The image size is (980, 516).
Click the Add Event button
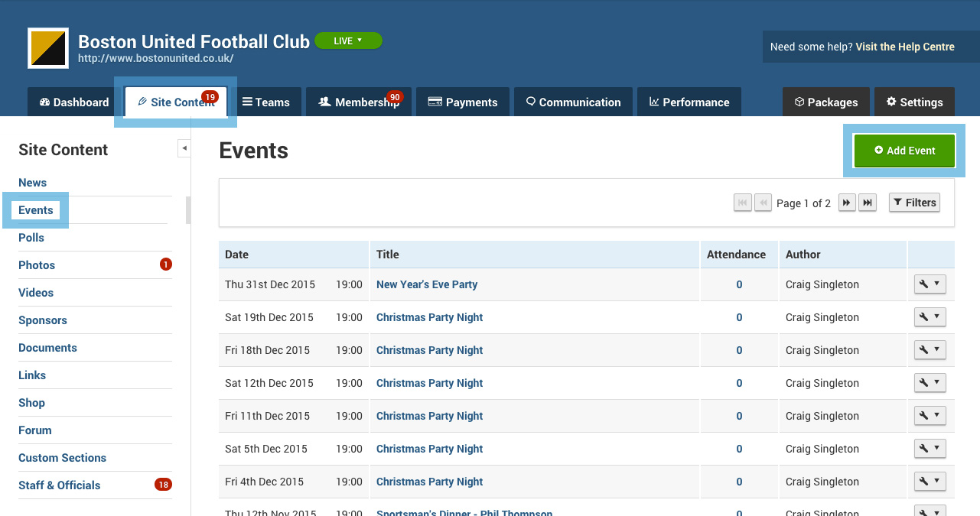(x=904, y=151)
